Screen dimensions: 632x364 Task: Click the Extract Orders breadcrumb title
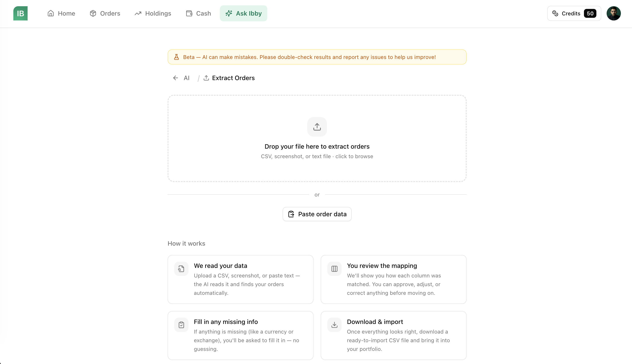point(233,78)
